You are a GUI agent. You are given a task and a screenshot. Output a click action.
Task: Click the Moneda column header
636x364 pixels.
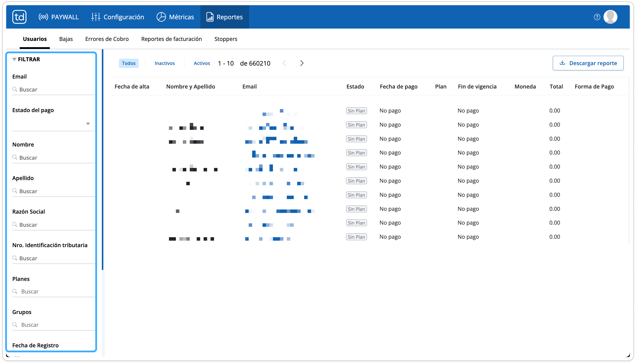[x=525, y=87]
